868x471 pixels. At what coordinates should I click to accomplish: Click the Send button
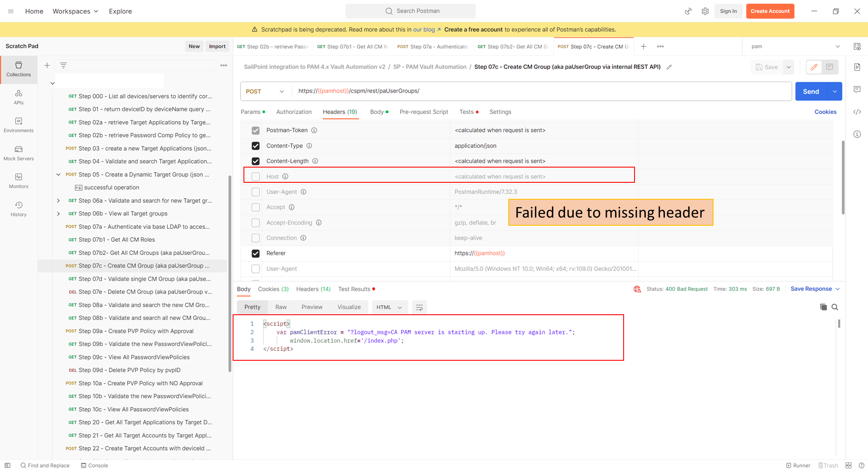click(x=811, y=91)
